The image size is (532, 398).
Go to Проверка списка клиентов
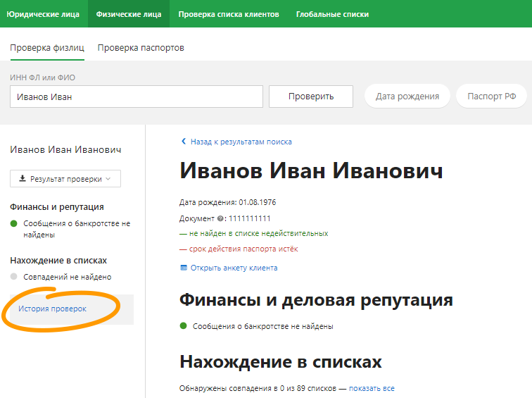(x=229, y=14)
